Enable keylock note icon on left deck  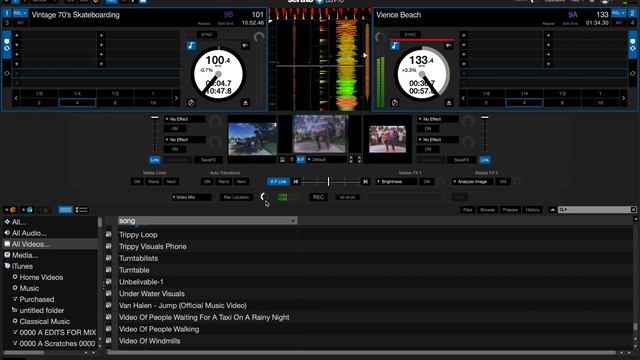point(191,45)
